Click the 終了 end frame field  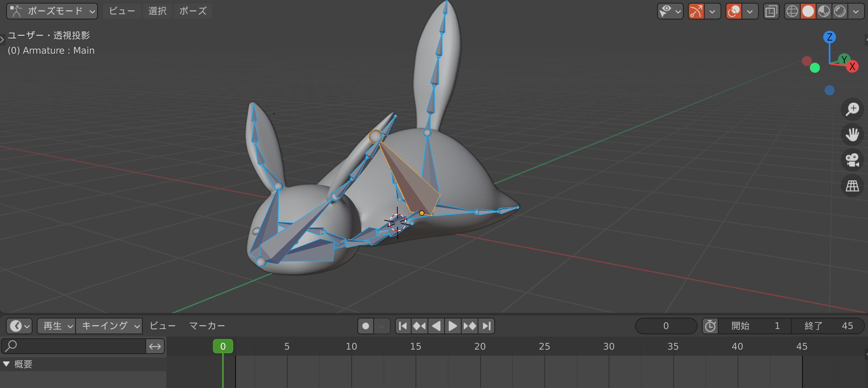coord(828,326)
